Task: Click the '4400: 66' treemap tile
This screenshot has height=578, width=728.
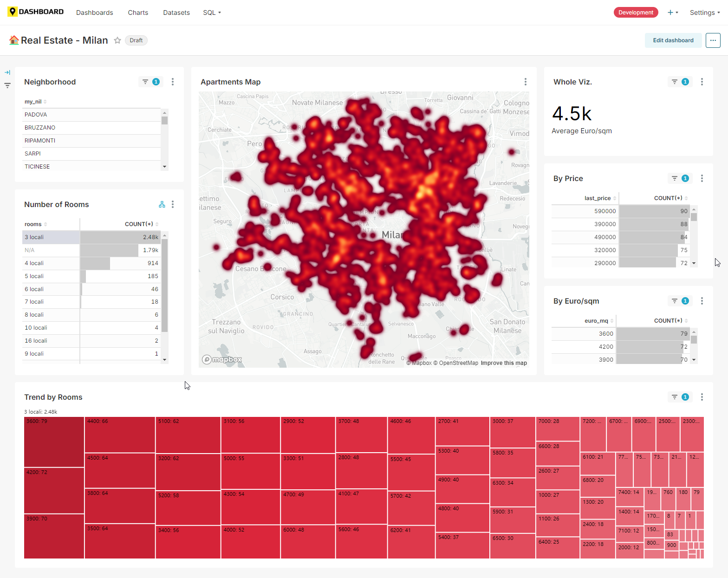Action: [x=120, y=435]
